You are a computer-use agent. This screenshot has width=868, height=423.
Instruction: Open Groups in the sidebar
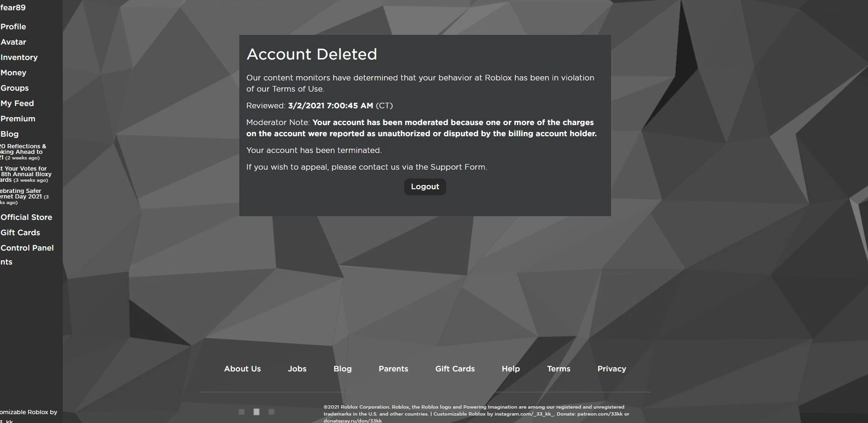tap(14, 88)
